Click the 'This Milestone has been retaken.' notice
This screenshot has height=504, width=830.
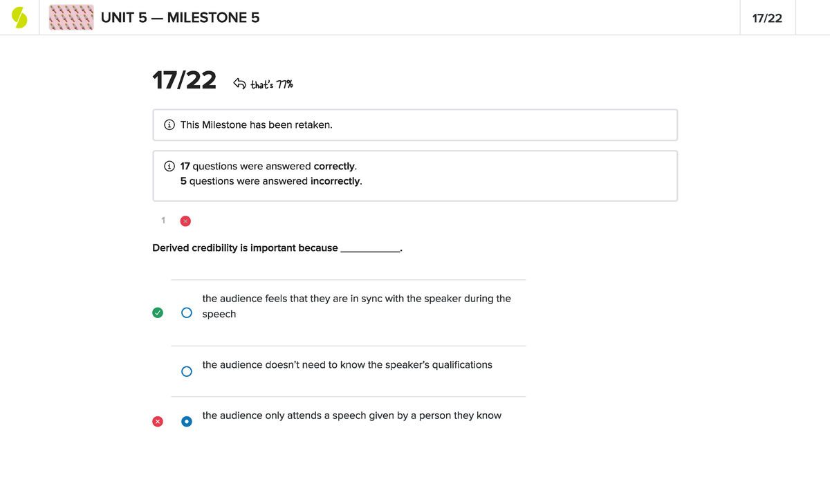click(x=256, y=125)
